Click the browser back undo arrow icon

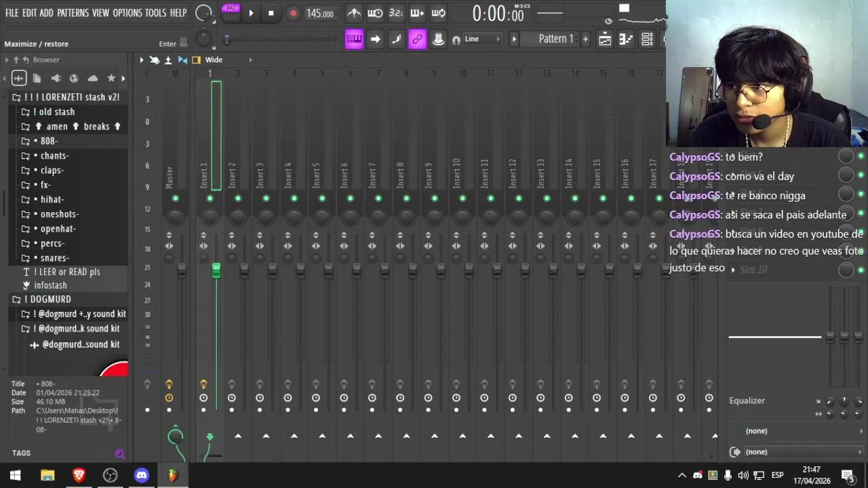point(26,60)
